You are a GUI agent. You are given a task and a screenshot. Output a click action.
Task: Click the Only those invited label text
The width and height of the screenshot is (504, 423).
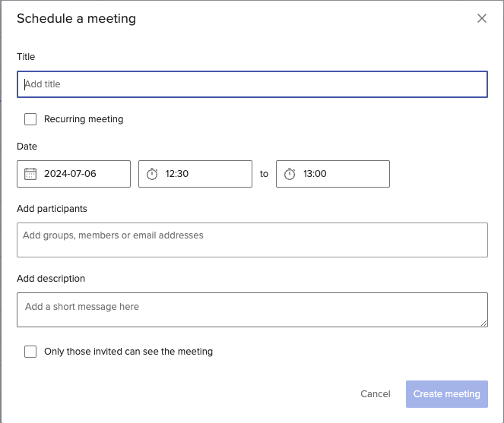click(x=128, y=352)
